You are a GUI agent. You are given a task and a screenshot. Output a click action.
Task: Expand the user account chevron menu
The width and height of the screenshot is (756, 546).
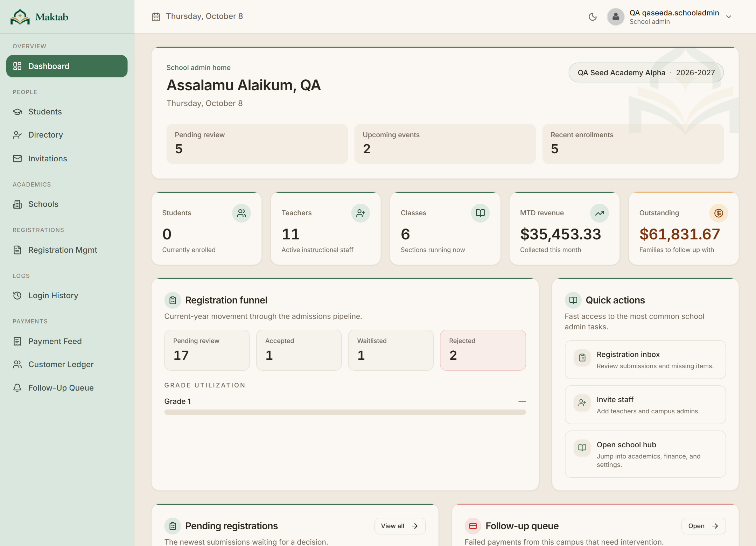(729, 17)
